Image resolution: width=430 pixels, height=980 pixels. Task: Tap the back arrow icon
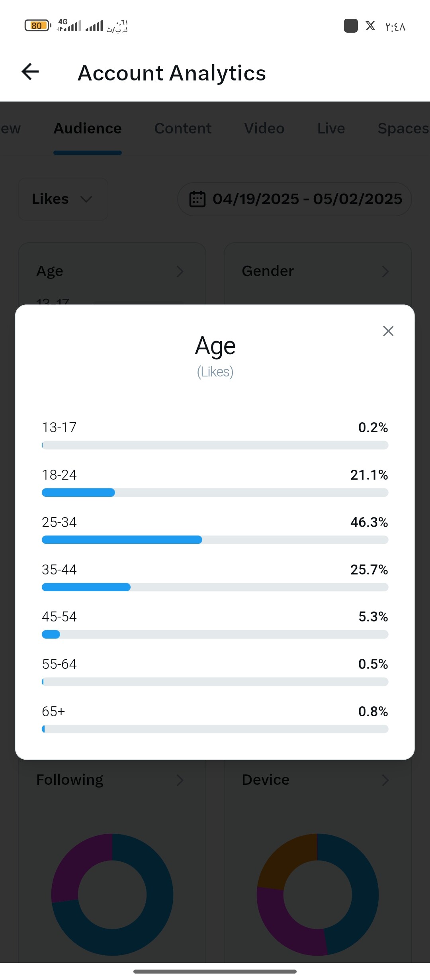pos(30,72)
